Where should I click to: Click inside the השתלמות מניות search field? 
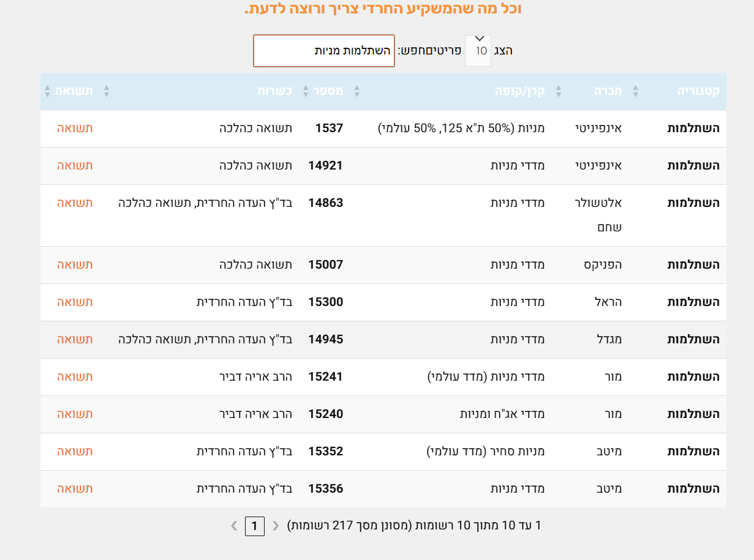pos(323,51)
